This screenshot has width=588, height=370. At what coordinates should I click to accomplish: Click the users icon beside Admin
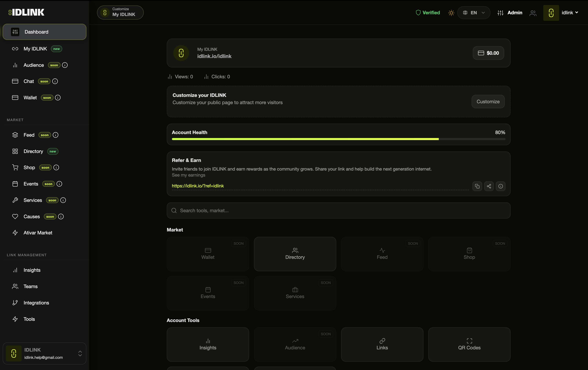(533, 13)
